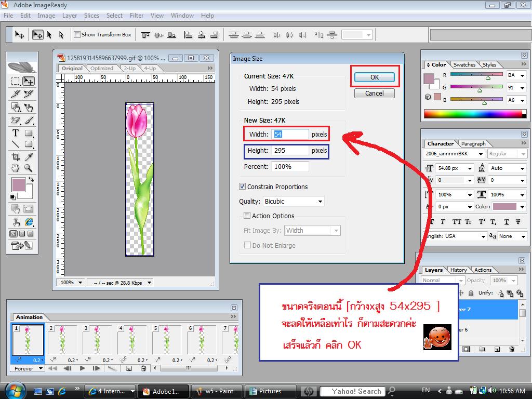532x399 pixels.
Task: Select the Eyedropper tool
Action: [29, 156]
